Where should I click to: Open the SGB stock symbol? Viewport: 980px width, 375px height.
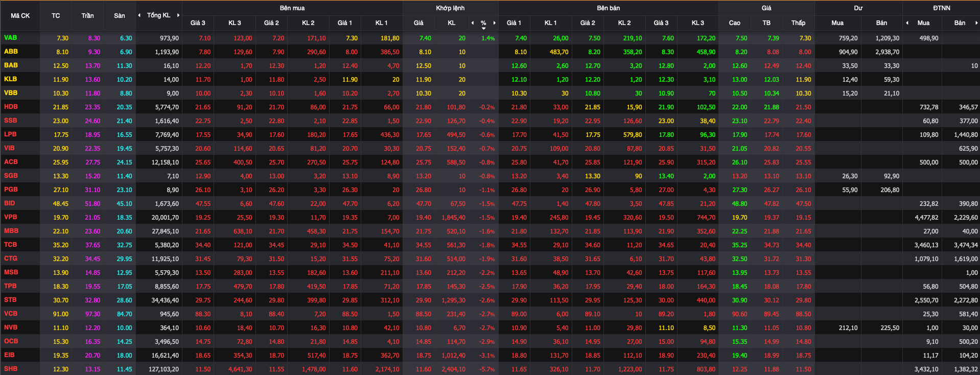tap(11, 176)
